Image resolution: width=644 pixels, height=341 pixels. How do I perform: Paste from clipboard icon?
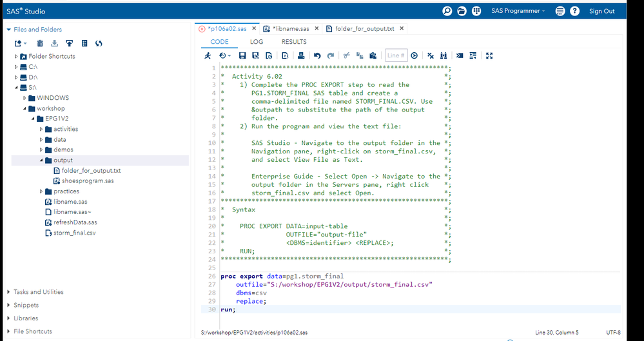(x=373, y=55)
